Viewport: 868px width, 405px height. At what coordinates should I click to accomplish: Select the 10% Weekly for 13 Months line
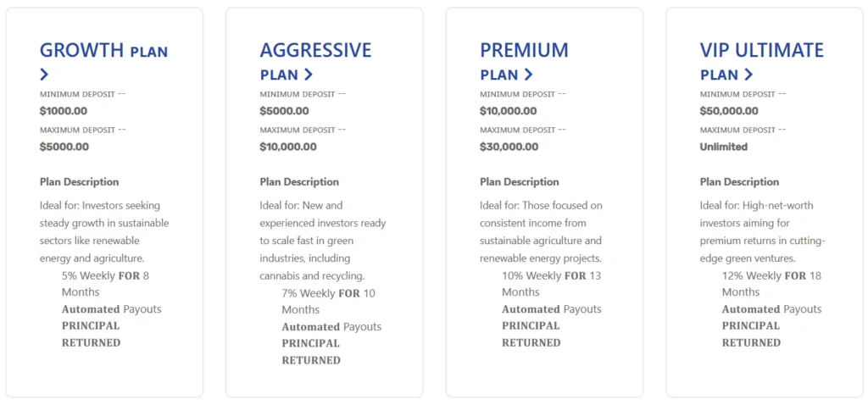click(x=551, y=284)
